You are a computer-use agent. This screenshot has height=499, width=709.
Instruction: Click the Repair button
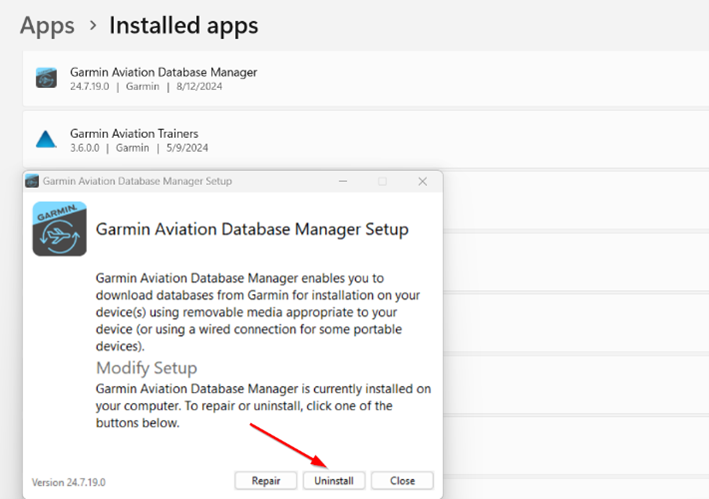pos(266,480)
